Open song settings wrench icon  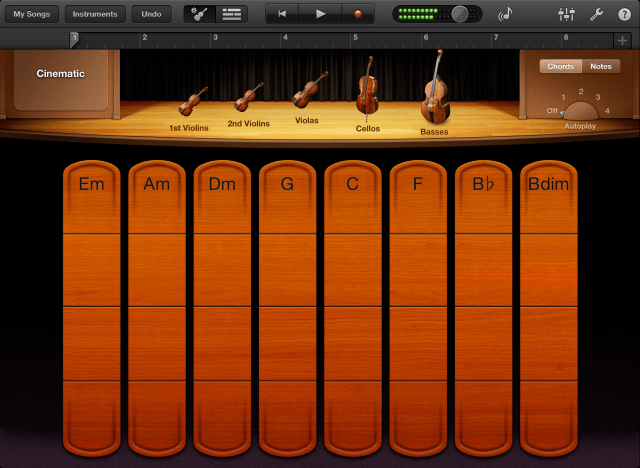[x=597, y=14]
